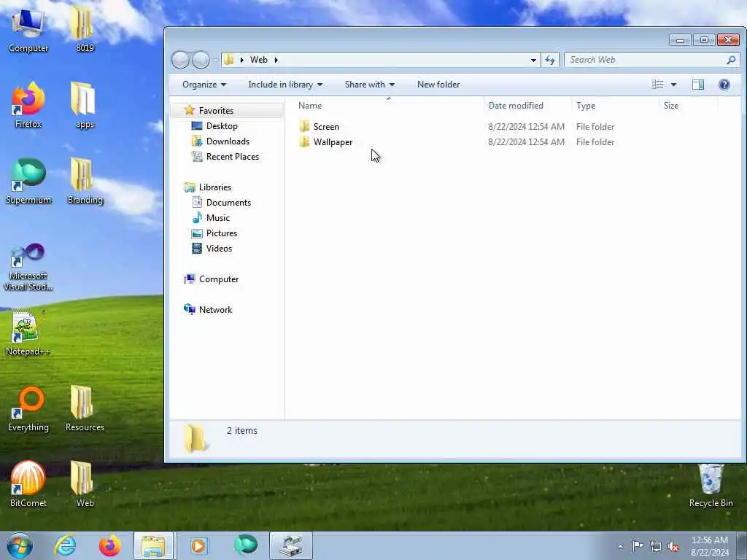Viewport: 747px width, 560px height.
Task: Expand the arrow before Web in address bar
Action: (242, 60)
